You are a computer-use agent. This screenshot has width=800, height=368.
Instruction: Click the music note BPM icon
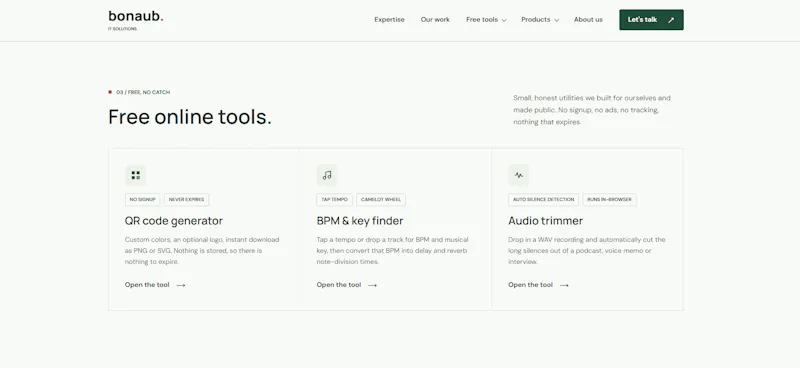(327, 175)
